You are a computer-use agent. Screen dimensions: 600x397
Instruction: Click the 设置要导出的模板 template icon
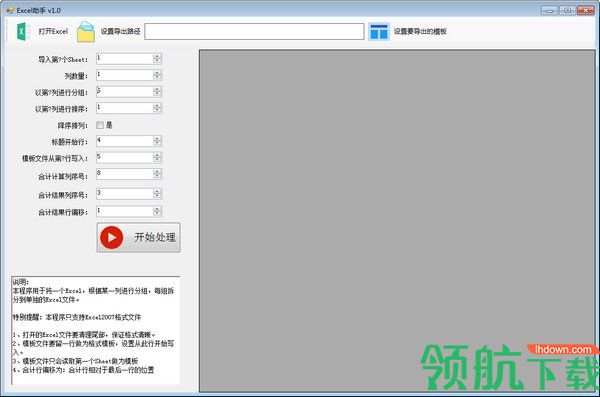point(379,31)
